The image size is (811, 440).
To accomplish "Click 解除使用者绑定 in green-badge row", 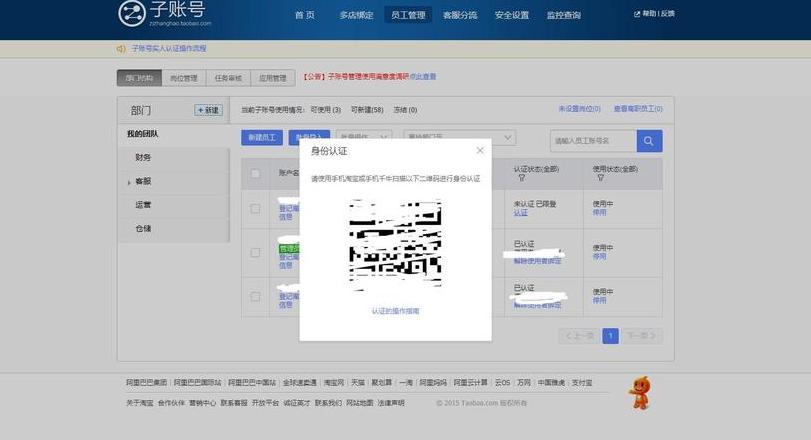I will pos(537,261).
